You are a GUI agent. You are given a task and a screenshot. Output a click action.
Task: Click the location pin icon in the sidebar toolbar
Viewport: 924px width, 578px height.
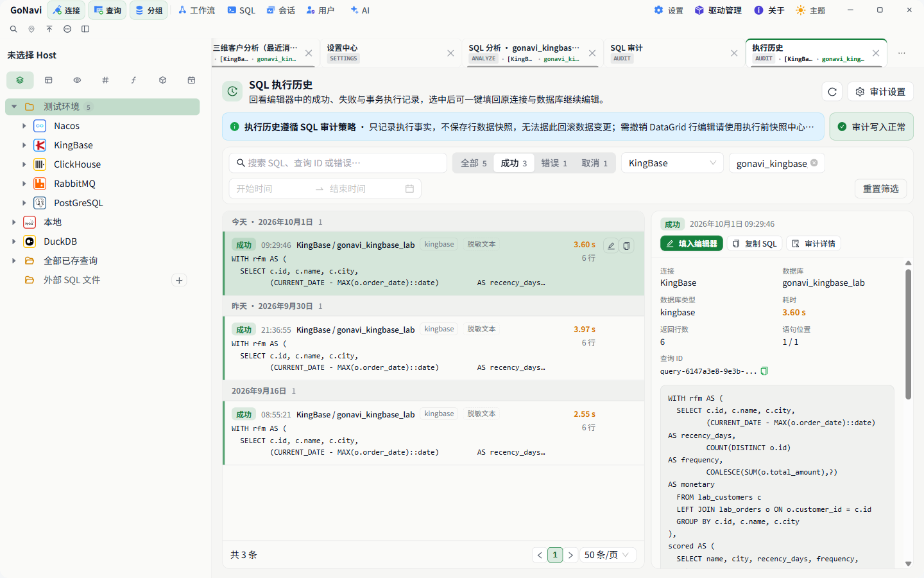coord(31,29)
